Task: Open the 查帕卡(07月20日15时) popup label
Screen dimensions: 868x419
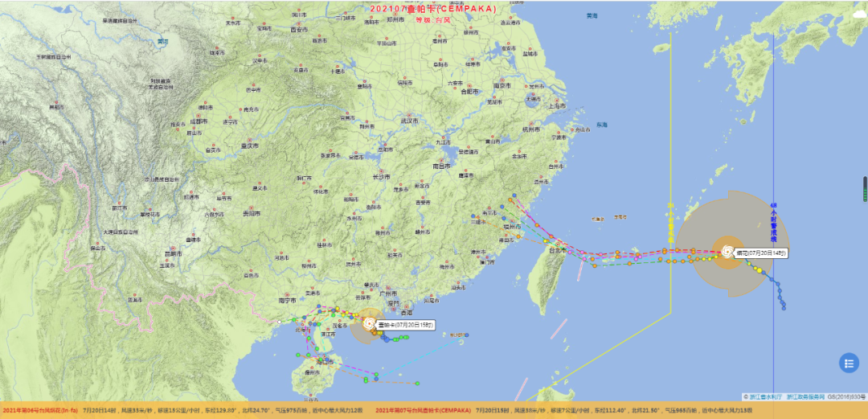Action: (404, 325)
